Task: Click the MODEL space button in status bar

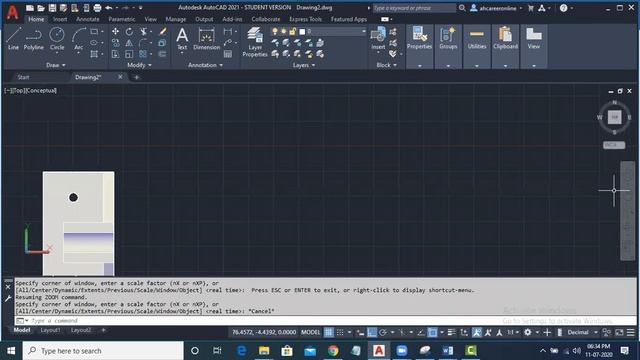Action: point(311,333)
